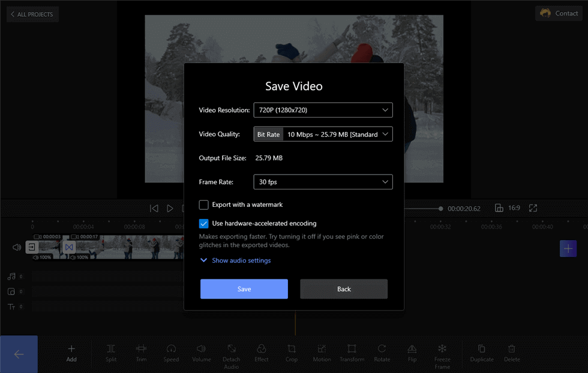
Task: Click the Duplicate clip icon
Action: (x=481, y=349)
